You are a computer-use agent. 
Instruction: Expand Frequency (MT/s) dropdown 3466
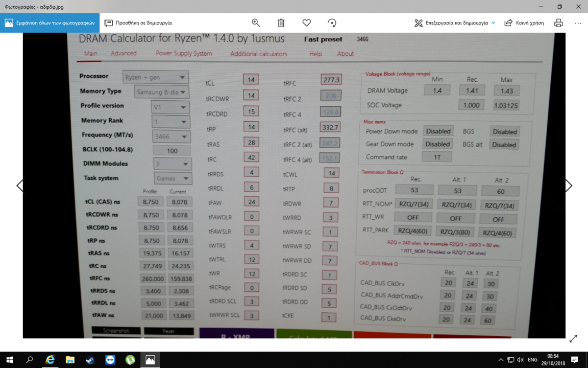pos(171,136)
